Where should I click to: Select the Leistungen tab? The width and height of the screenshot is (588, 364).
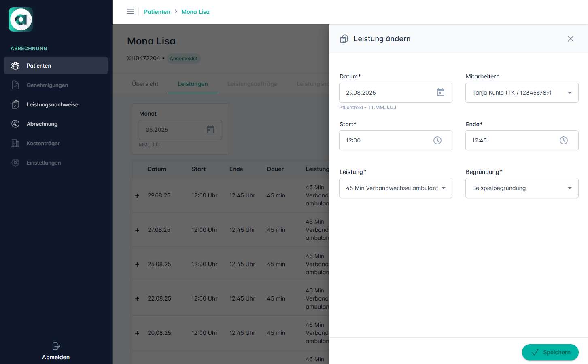click(x=193, y=84)
